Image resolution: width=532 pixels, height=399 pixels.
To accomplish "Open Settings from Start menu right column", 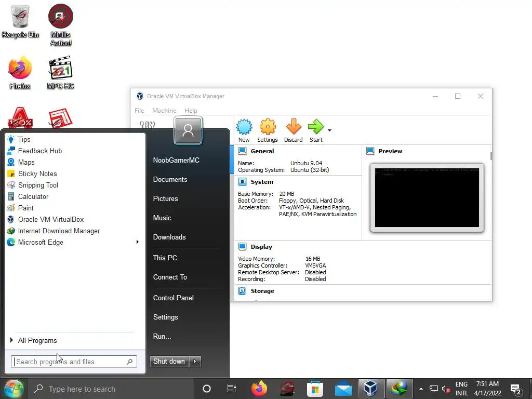I will [x=166, y=317].
